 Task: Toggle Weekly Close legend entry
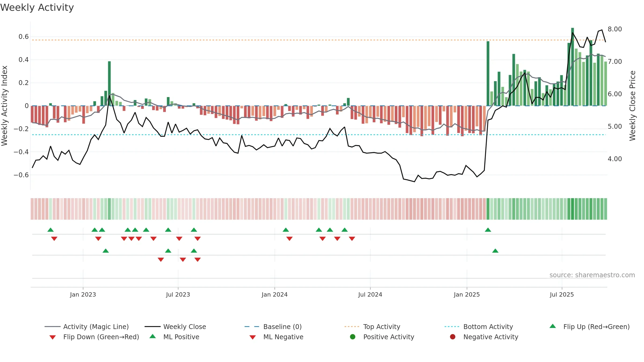pos(175,327)
